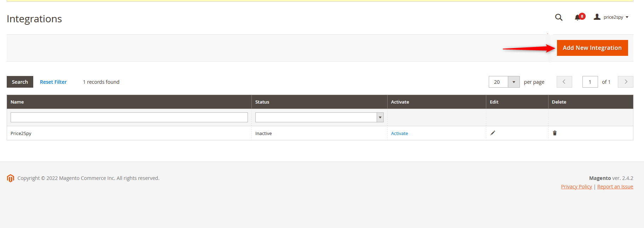Open the search magnifier icon
Screen dimensions: 644x228
[x=559, y=17]
